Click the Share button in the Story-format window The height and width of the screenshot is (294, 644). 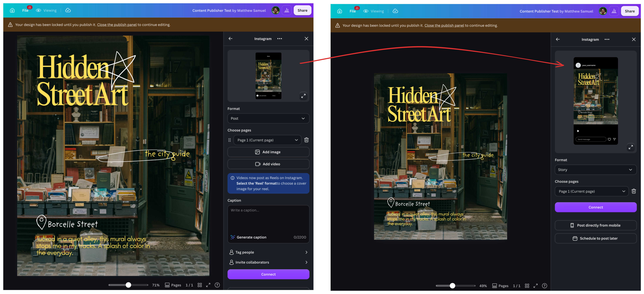tap(630, 11)
